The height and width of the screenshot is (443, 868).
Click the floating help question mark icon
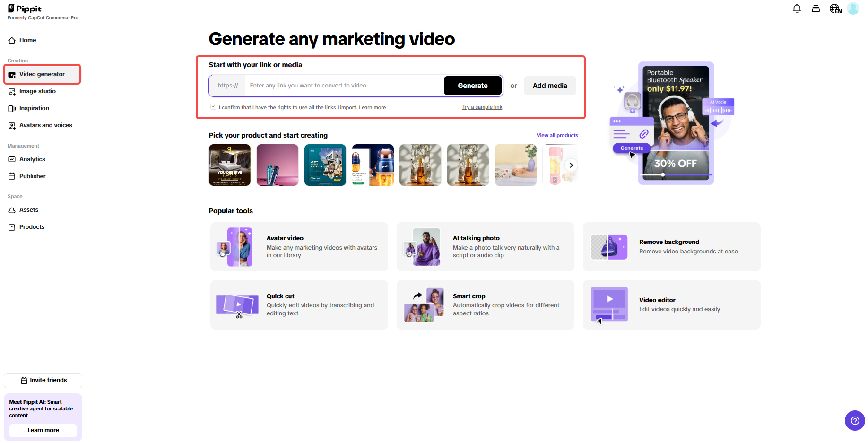(x=855, y=420)
